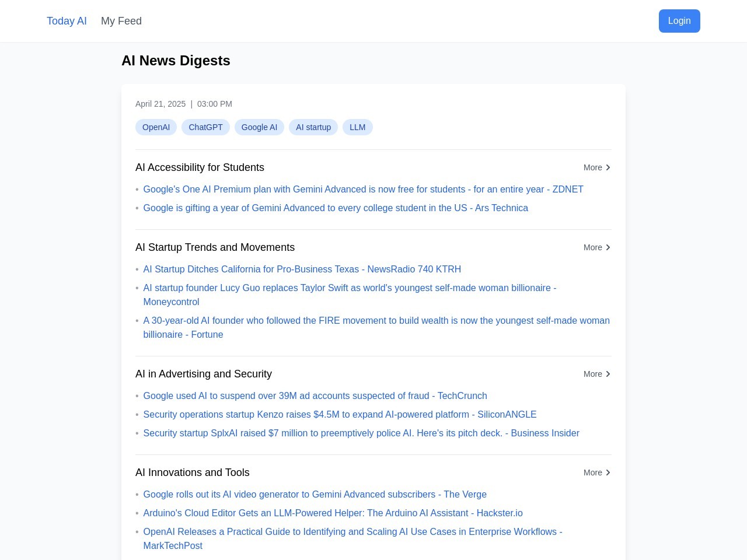The width and height of the screenshot is (747, 560).
Task: Open Ars Technica article on Gemini gift
Action: point(336,208)
